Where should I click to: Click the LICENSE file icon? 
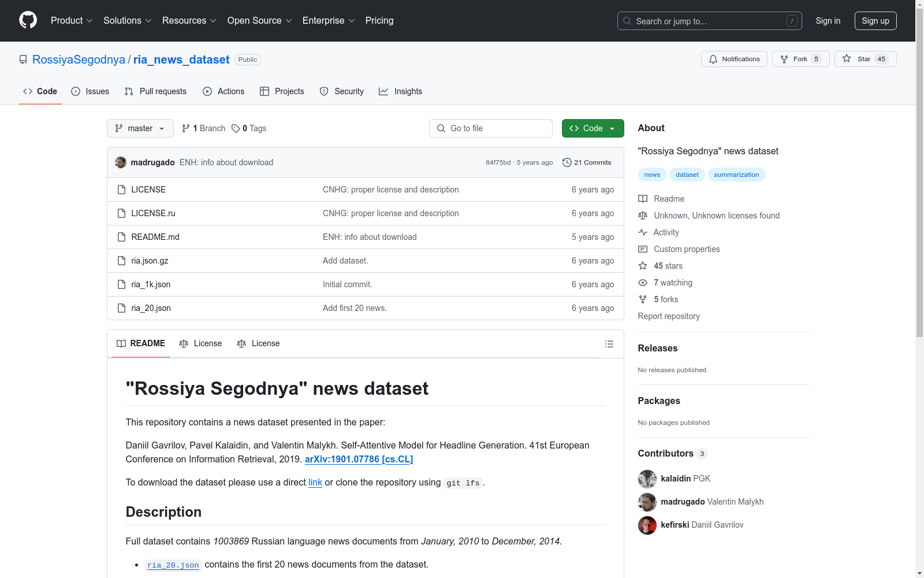(x=121, y=190)
